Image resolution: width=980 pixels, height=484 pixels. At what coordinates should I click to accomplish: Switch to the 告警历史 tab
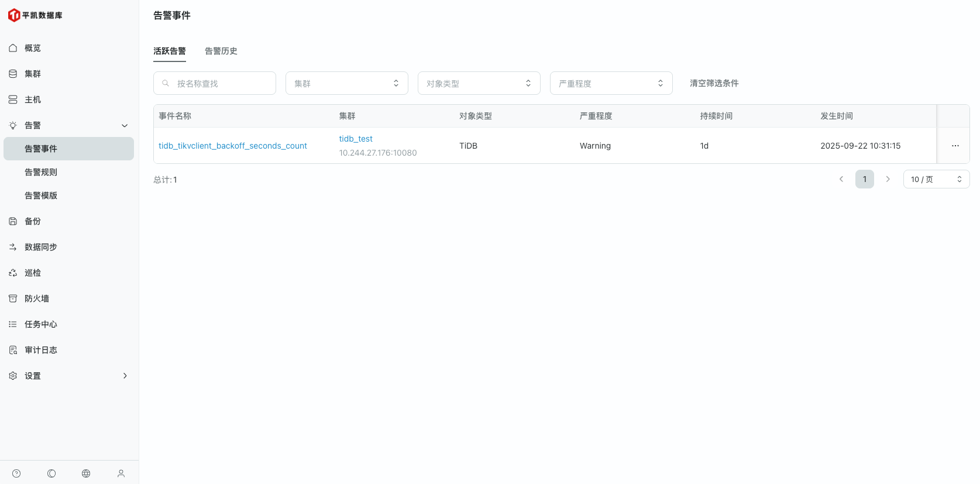[221, 51]
